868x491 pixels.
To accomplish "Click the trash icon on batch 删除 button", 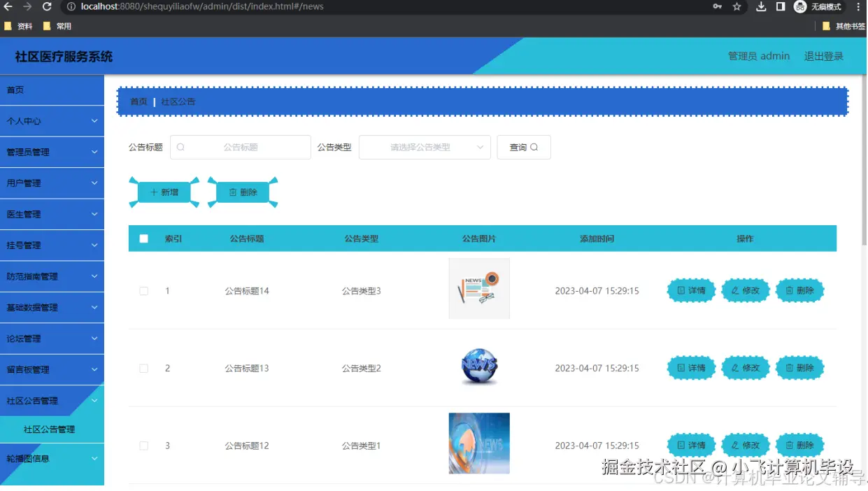I will click(233, 192).
